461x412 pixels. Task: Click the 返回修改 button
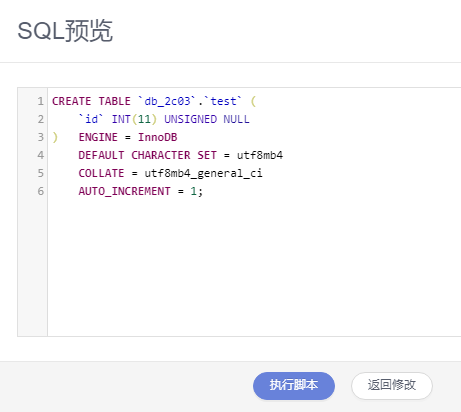click(x=392, y=386)
